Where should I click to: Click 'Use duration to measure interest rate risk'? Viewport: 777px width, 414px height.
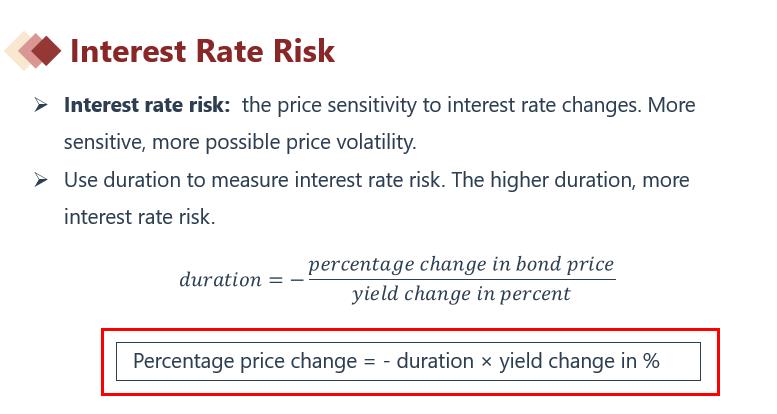(x=252, y=180)
